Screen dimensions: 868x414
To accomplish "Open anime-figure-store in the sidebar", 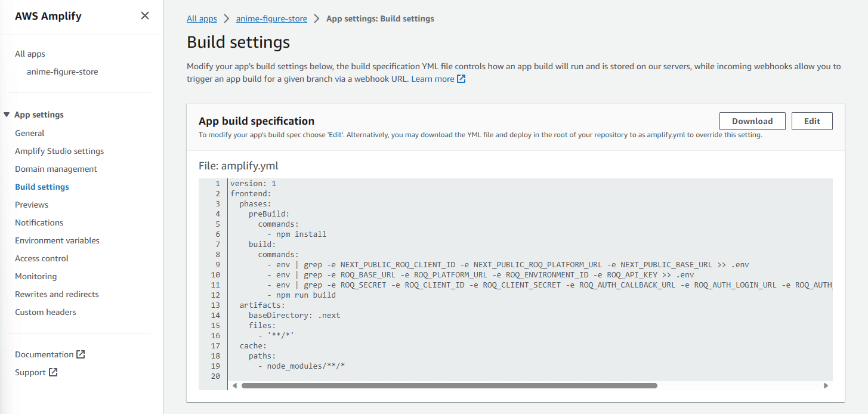I will pos(63,72).
